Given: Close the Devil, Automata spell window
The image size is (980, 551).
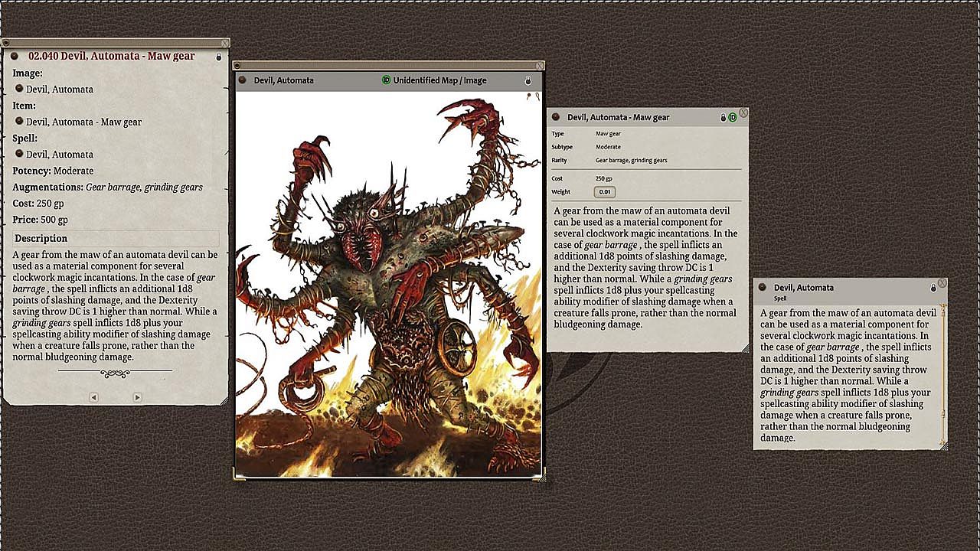Looking at the screenshot, I should point(942,283).
